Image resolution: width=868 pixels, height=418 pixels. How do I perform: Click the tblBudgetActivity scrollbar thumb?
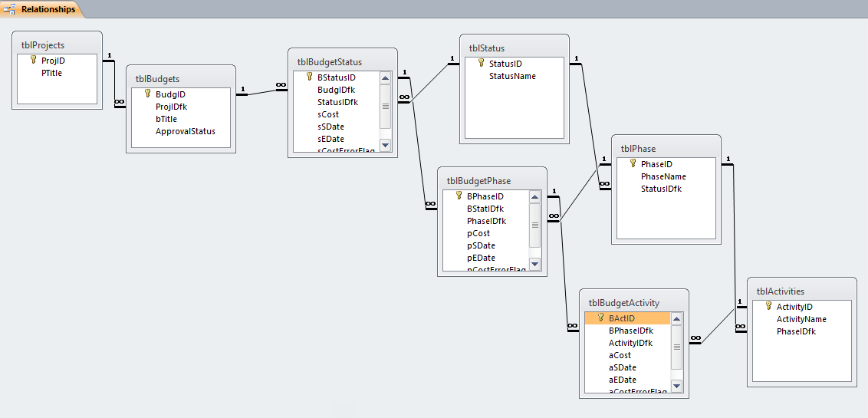point(676,347)
